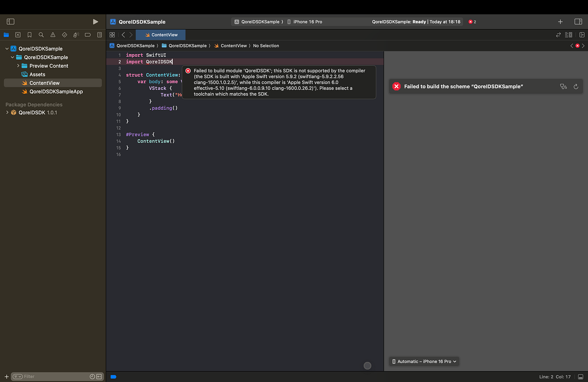Select the Bookmark navigator icon
The height and width of the screenshot is (382, 588).
[29, 34]
